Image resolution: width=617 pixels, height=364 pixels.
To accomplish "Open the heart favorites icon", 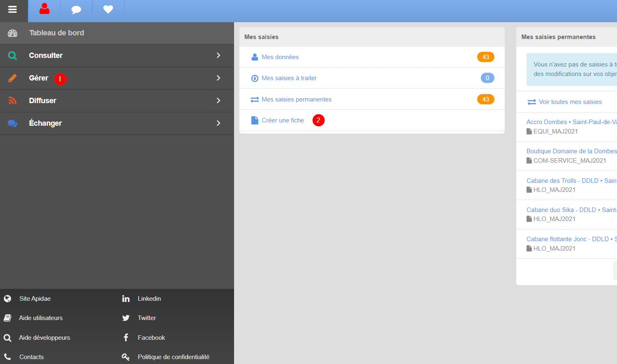I will [108, 9].
